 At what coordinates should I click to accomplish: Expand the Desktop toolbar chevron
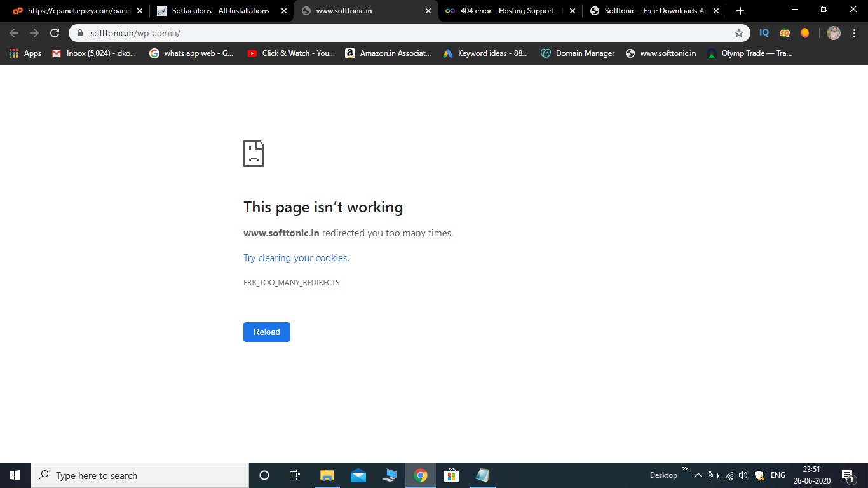[x=685, y=469]
